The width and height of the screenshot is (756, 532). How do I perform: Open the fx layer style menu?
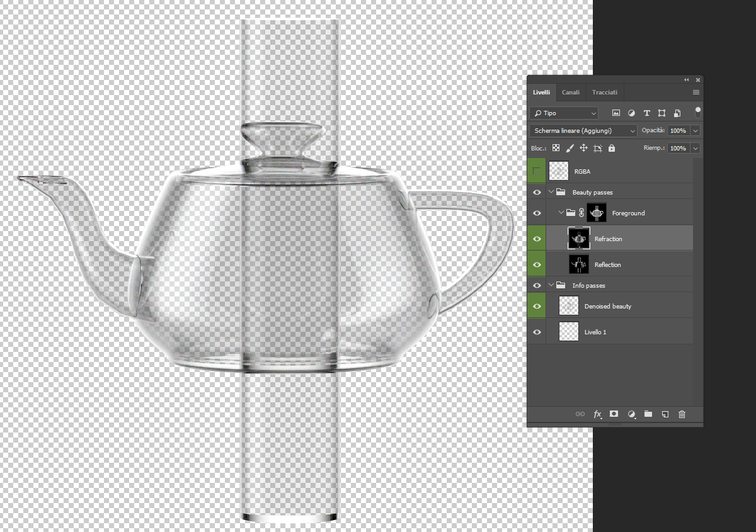pos(597,414)
